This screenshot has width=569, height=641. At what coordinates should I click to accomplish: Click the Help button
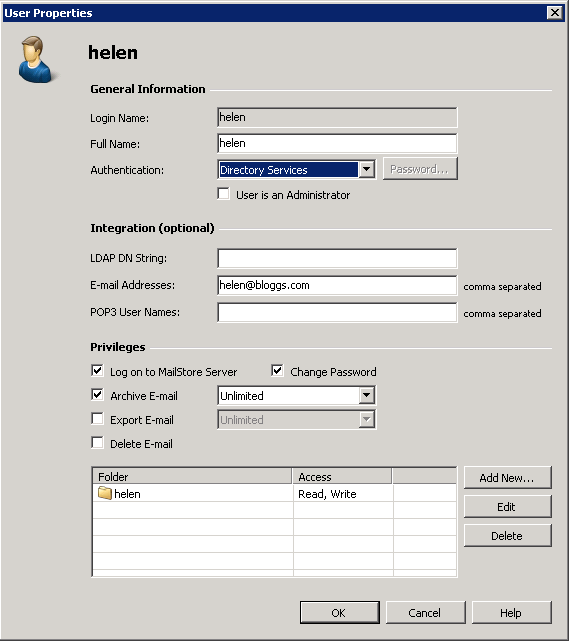(x=511, y=612)
